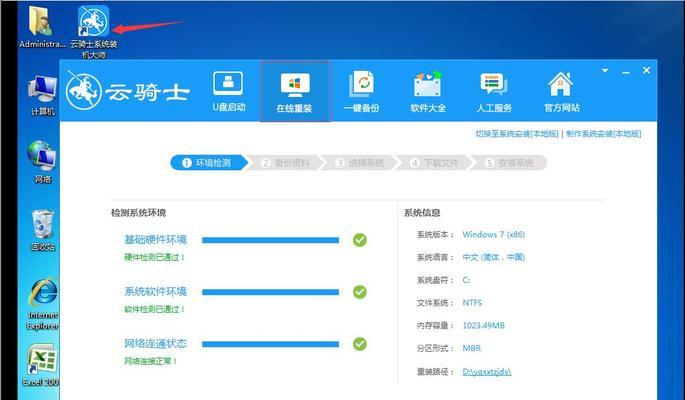This screenshot has height=400, width=685.
Task: Click the 基础硬件环境 label
Action: point(156,239)
